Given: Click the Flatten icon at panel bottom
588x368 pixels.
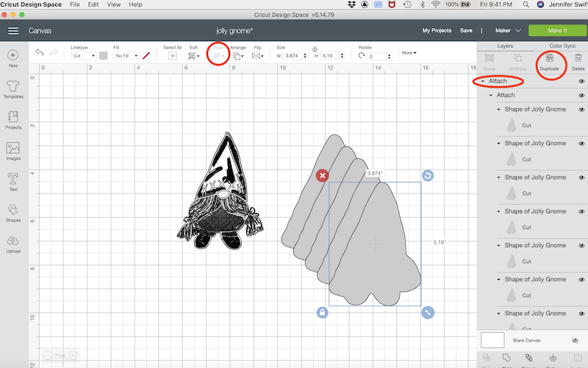Looking at the screenshot, I should click(x=553, y=359).
